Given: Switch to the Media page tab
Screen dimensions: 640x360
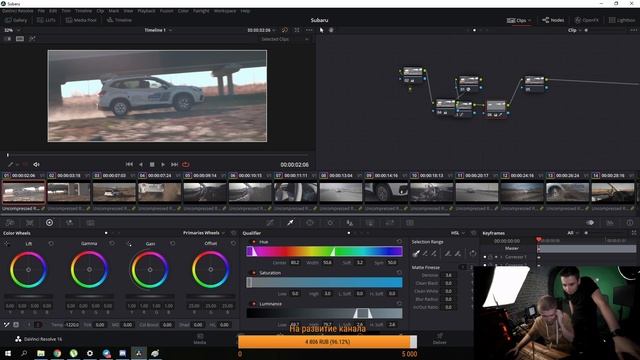Looking at the screenshot, I should tap(200, 339).
